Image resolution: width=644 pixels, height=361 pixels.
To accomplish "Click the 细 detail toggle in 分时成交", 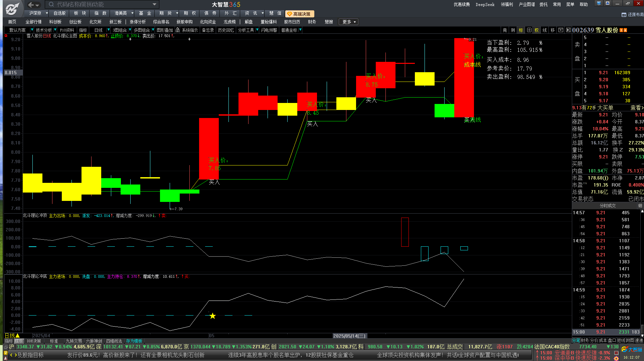I will pos(640,206).
